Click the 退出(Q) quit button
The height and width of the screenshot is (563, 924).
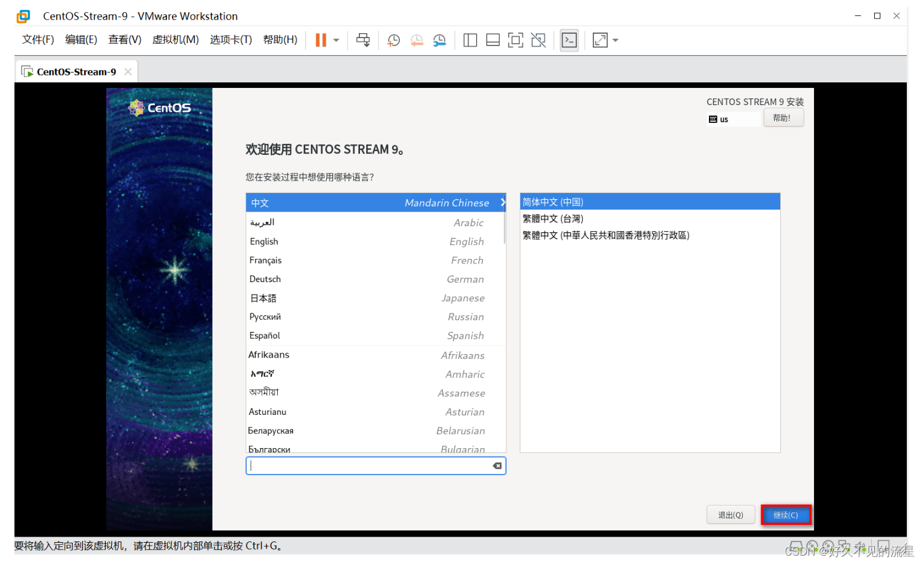pos(730,515)
